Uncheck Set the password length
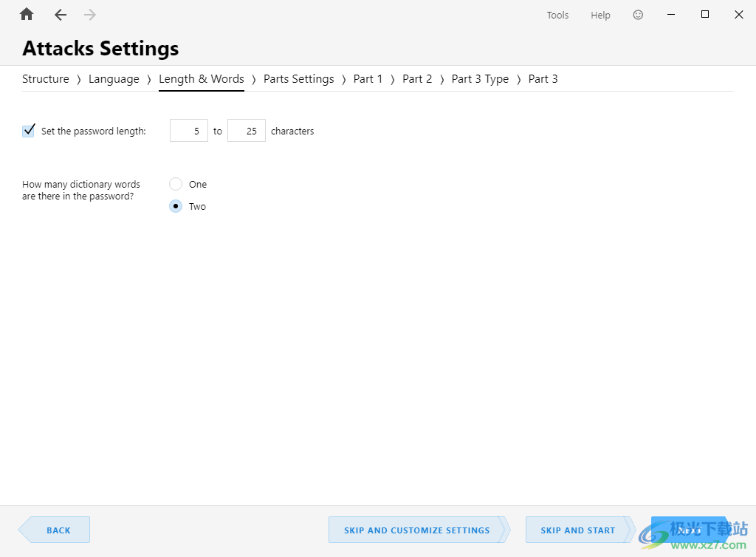Viewport: 756px width, 557px height. point(29,131)
